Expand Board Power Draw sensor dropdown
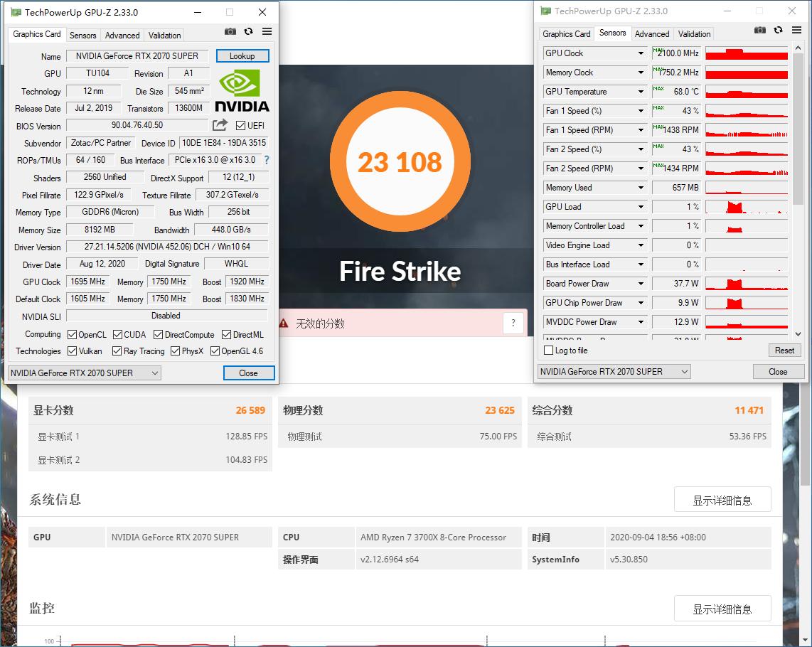812x647 pixels. [x=641, y=284]
